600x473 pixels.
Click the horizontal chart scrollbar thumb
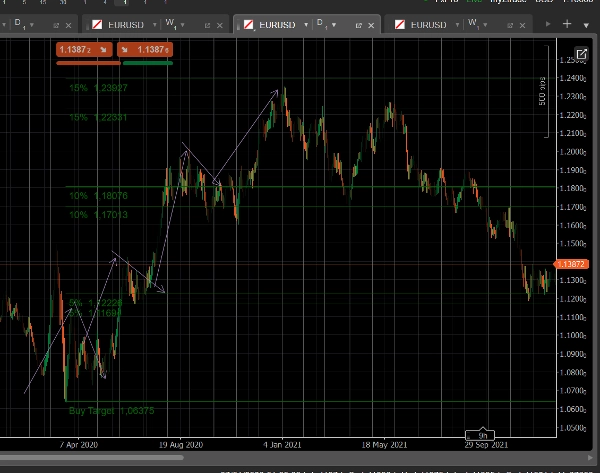(92, 457)
